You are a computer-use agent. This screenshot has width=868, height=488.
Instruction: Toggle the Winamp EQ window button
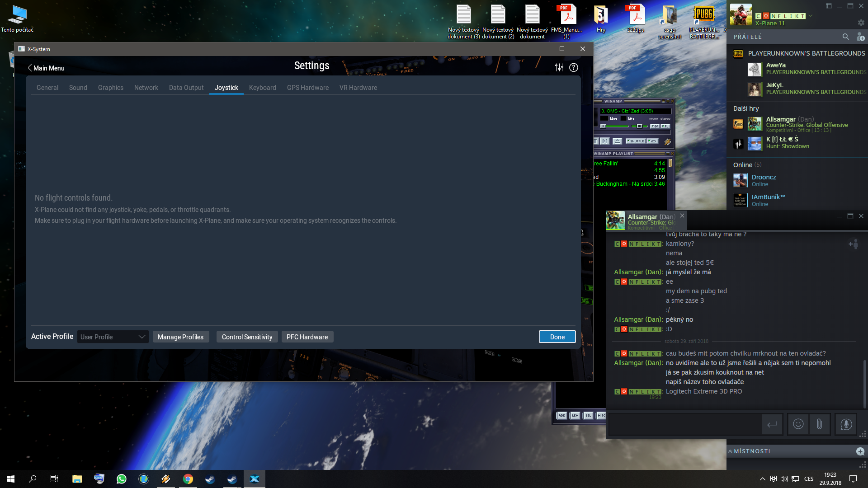point(655,126)
